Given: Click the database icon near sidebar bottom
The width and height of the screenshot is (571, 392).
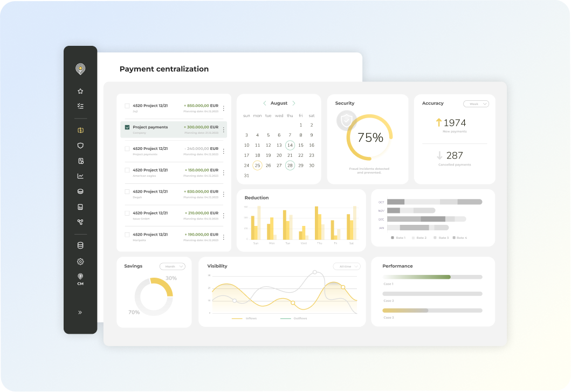Looking at the screenshot, I should point(80,245).
